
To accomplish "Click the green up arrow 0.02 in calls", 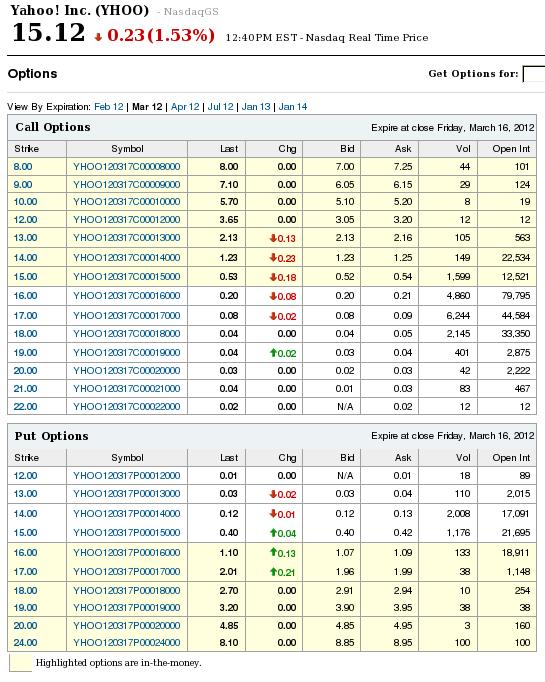I will pos(283,353).
